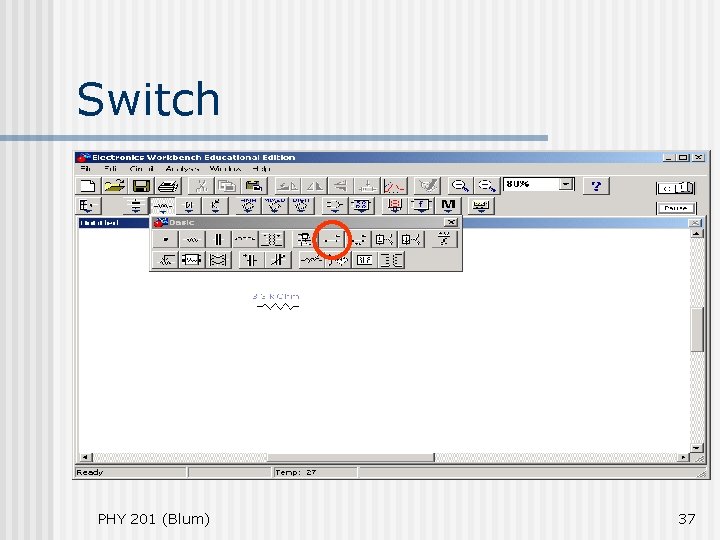Open the Digital parts bin
The image size is (720, 540).
(x=362, y=206)
